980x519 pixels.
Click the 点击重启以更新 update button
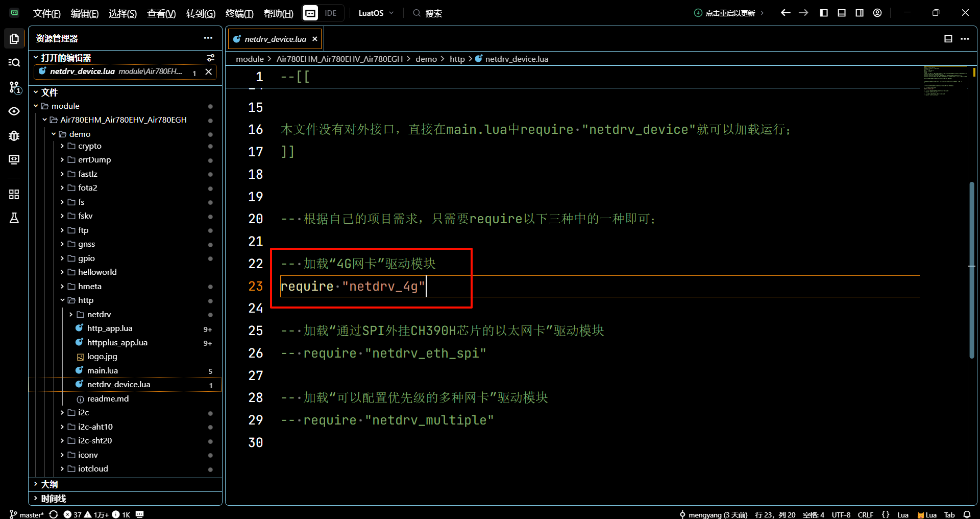(x=729, y=13)
